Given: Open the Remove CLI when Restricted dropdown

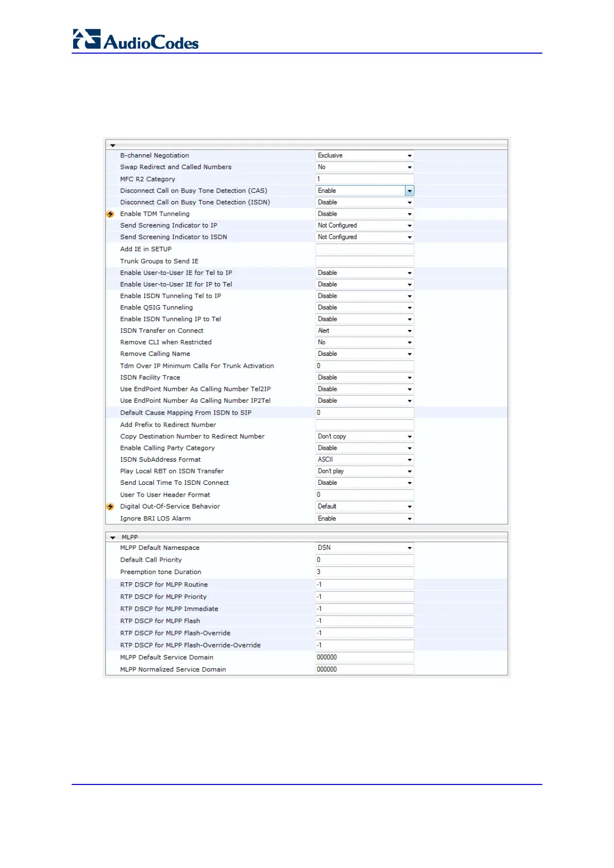Looking at the screenshot, I should click(364, 342).
